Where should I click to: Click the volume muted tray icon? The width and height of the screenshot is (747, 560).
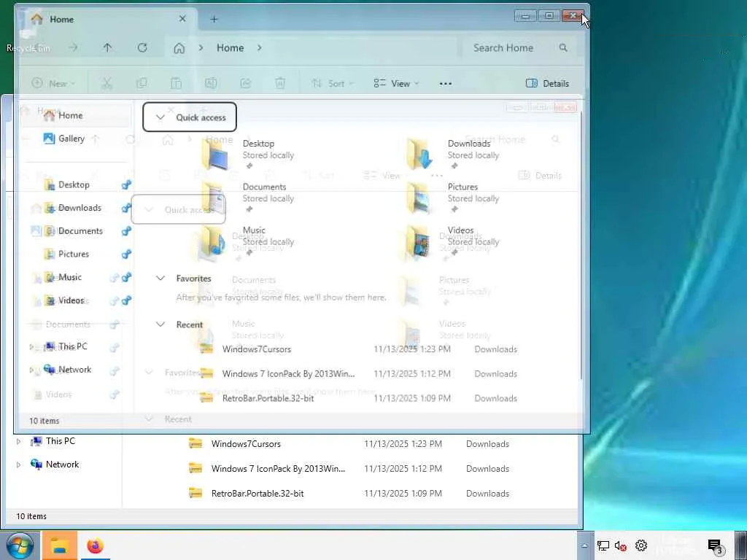(620, 545)
